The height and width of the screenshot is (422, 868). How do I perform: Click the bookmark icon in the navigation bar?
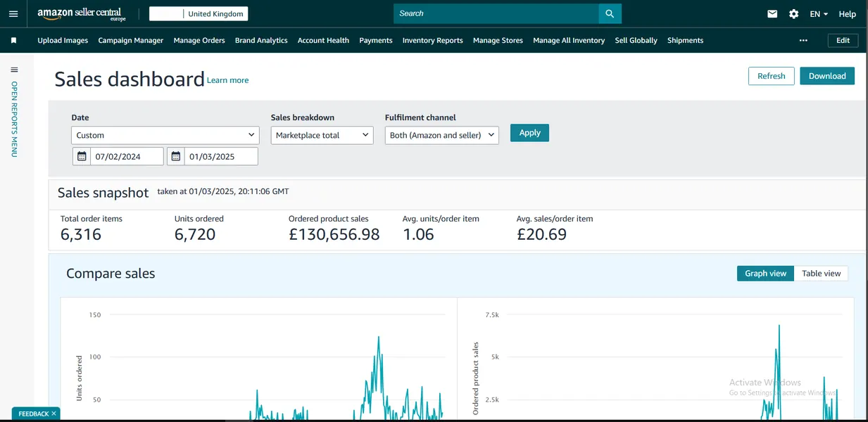tap(13, 41)
